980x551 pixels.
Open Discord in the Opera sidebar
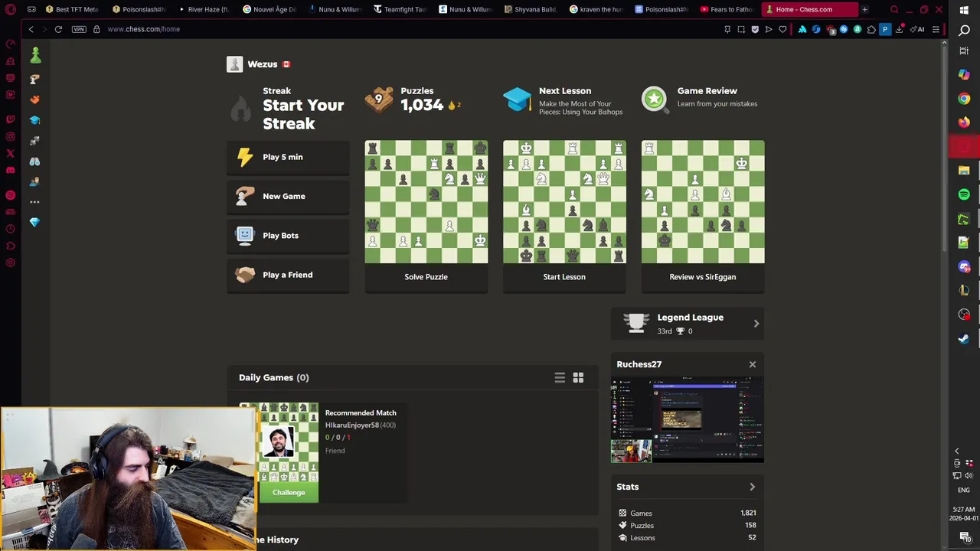[x=10, y=170]
